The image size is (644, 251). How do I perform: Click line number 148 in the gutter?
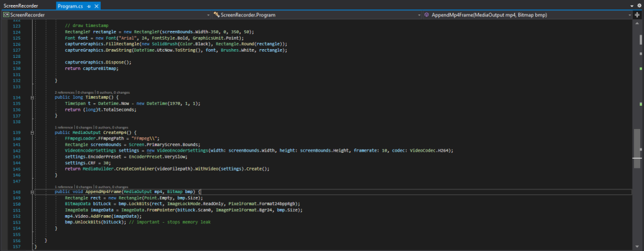click(16, 192)
